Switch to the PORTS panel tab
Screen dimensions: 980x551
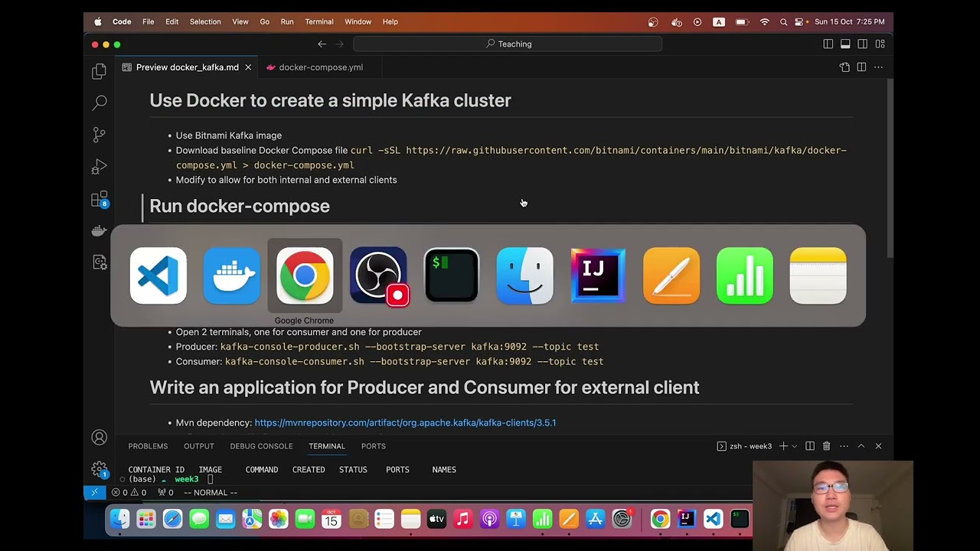(374, 446)
